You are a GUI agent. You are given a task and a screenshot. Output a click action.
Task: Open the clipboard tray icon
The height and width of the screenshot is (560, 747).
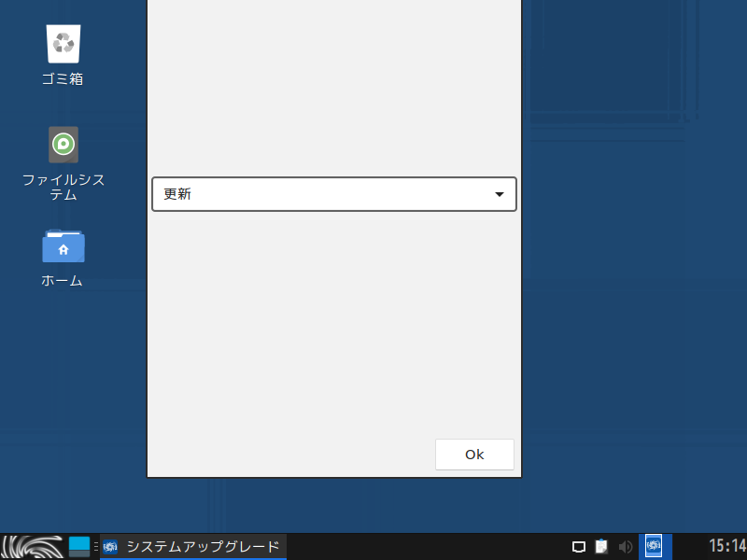click(x=601, y=547)
